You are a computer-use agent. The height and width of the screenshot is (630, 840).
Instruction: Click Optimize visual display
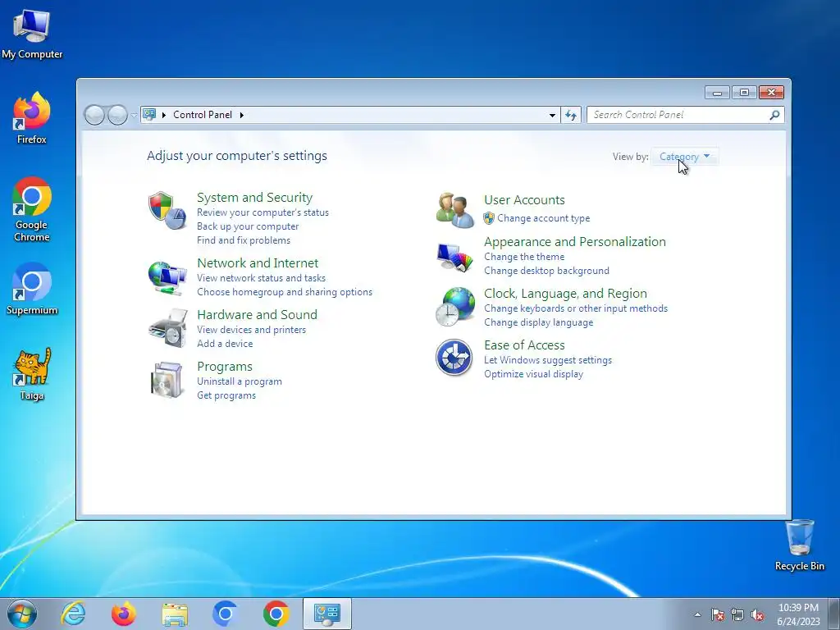pos(533,374)
